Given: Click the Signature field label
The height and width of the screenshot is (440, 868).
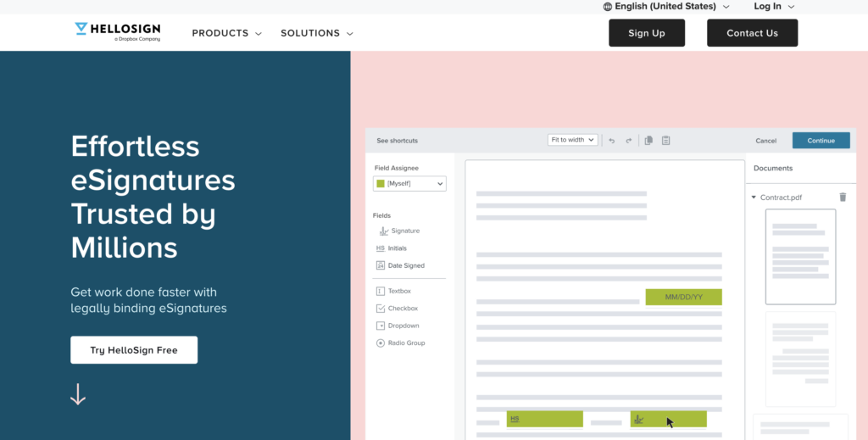Looking at the screenshot, I should click(x=405, y=231).
